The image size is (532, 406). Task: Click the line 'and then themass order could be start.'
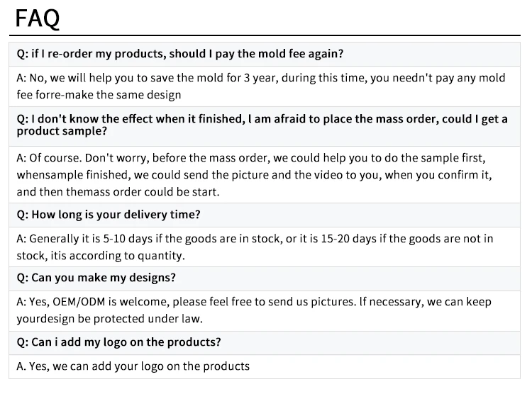click(x=117, y=191)
